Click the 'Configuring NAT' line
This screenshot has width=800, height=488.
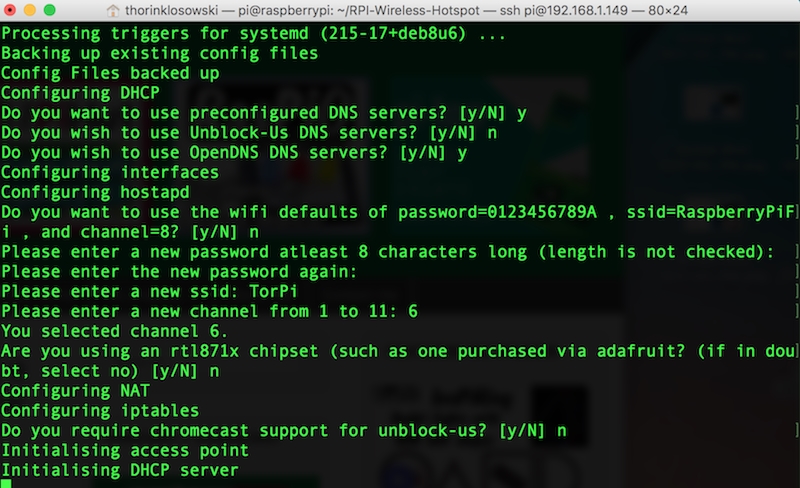point(76,391)
